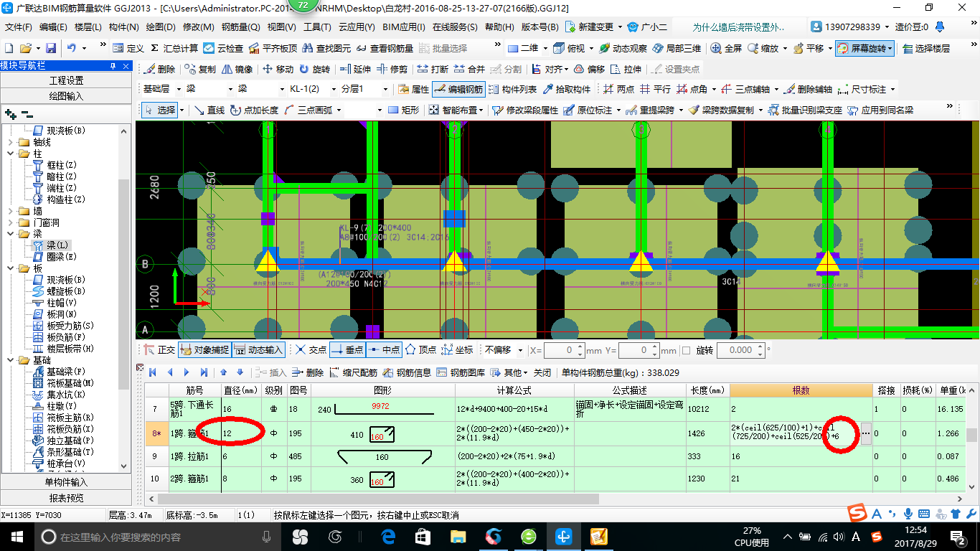Start 动态观察 orbit view
The image size is (980, 551).
(x=623, y=48)
